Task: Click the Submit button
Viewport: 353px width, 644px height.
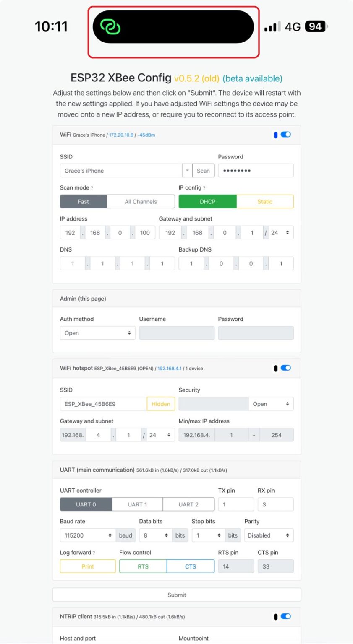Action: pos(176,595)
